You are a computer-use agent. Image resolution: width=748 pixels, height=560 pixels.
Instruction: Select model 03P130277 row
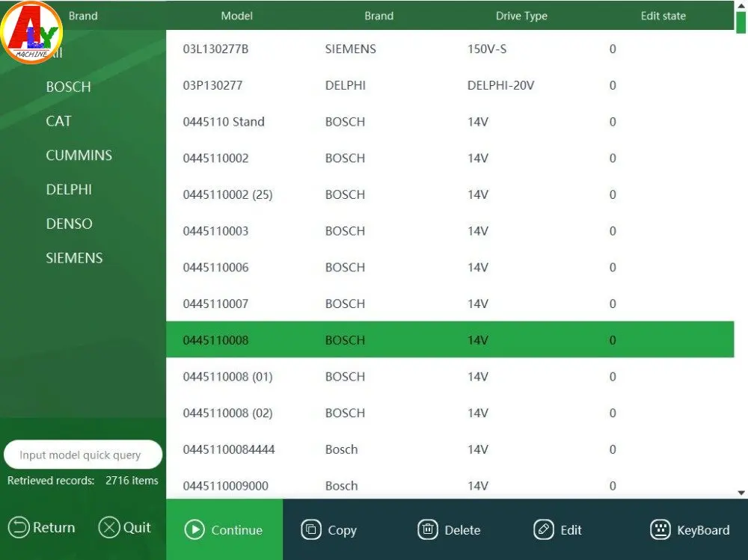[450, 85]
